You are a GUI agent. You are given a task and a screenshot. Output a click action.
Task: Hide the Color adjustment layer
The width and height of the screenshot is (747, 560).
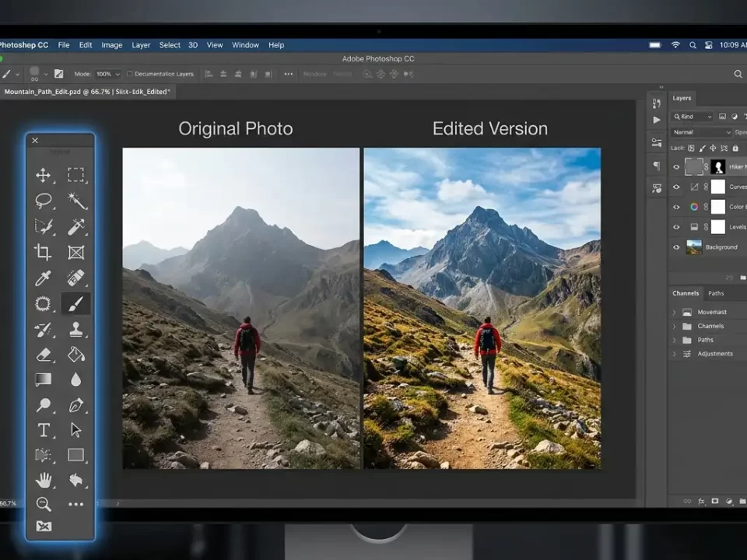tap(676, 207)
